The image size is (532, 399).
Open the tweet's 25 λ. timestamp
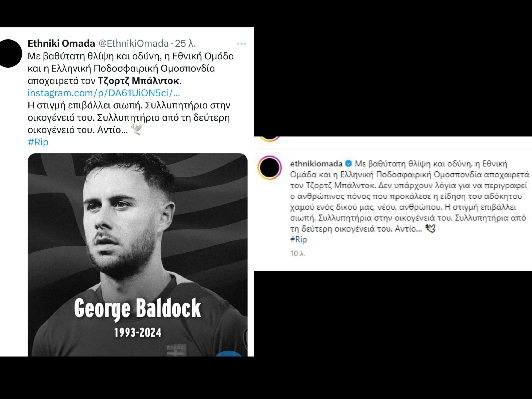coord(185,43)
